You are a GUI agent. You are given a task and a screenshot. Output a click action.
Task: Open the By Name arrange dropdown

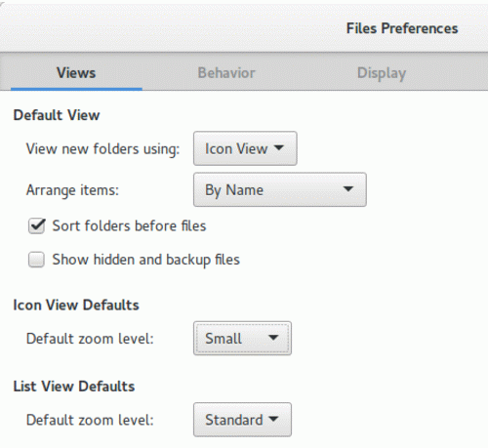point(280,189)
